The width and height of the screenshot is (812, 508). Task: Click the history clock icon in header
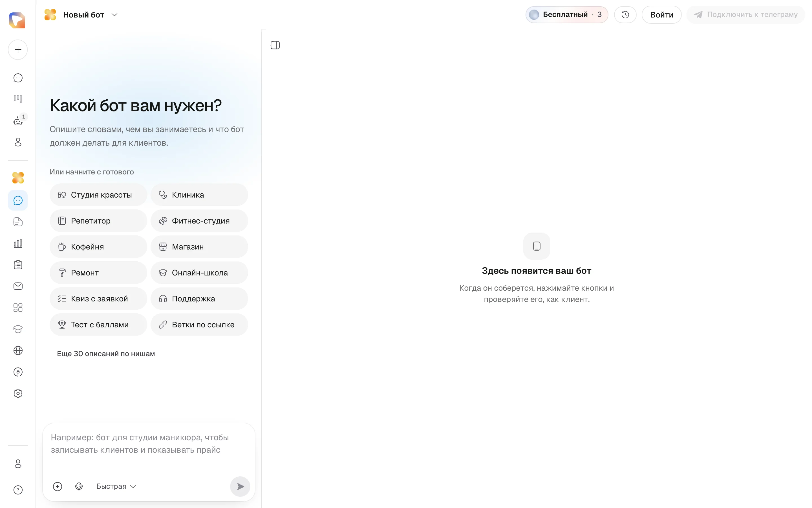pos(625,14)
